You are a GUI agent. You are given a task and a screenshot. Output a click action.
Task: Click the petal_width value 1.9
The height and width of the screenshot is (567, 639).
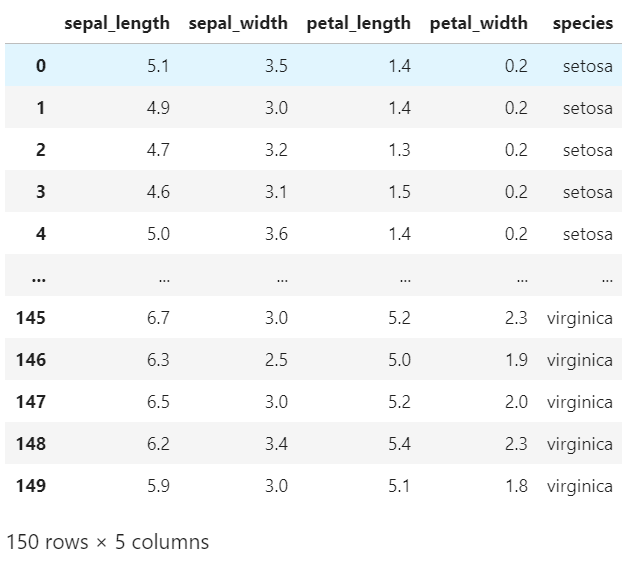[x=516, y=360]
